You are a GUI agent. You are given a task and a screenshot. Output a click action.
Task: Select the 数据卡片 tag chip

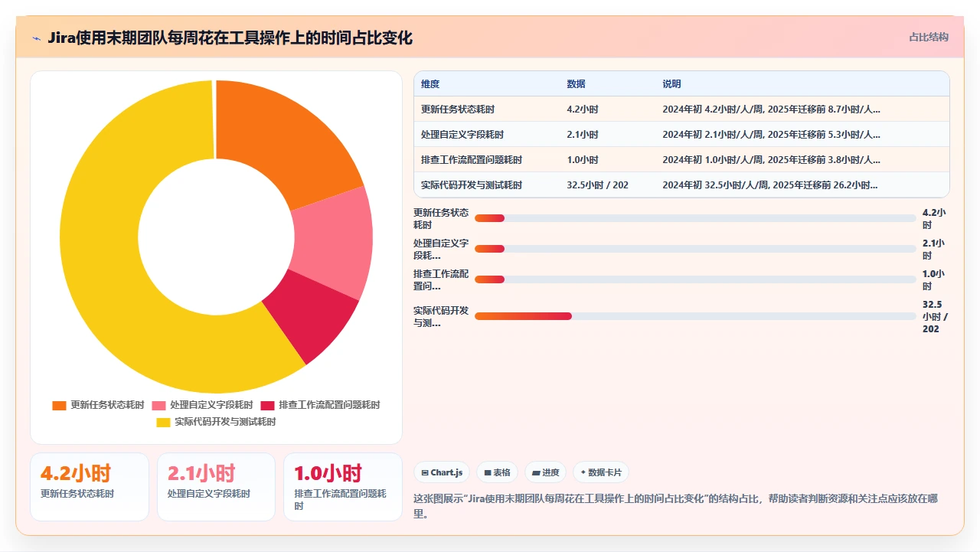tap(601, 473)
